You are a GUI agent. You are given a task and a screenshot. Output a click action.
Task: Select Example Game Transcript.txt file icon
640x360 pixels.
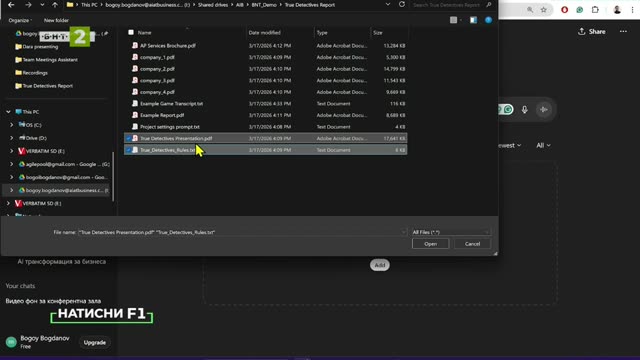point(135,104)
